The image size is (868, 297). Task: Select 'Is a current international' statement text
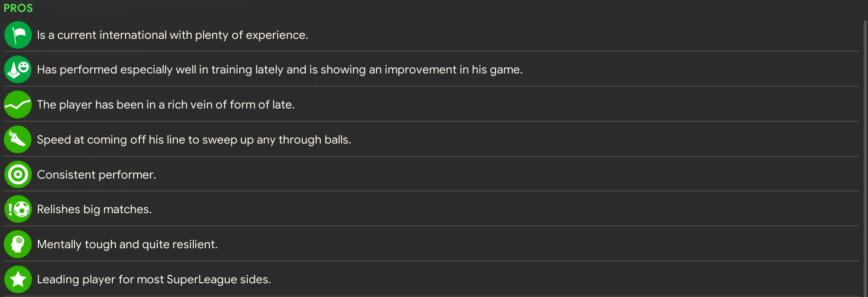coord(172,35)
